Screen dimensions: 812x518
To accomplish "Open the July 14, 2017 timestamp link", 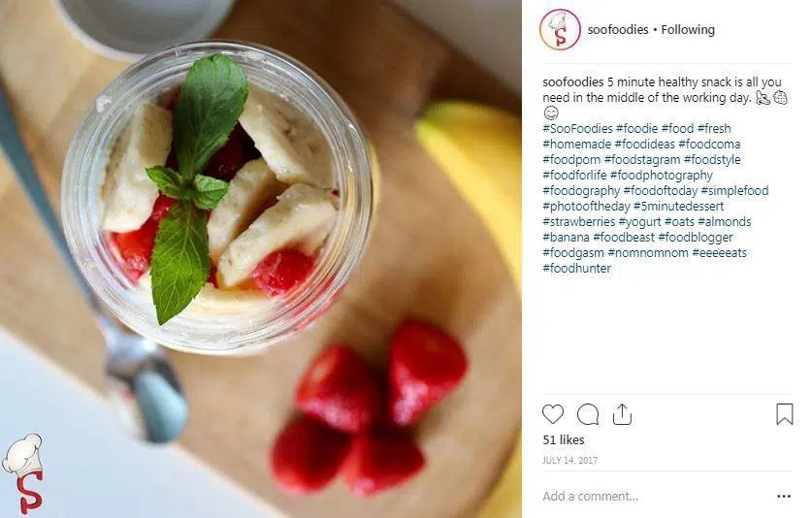I will [570, 460].
